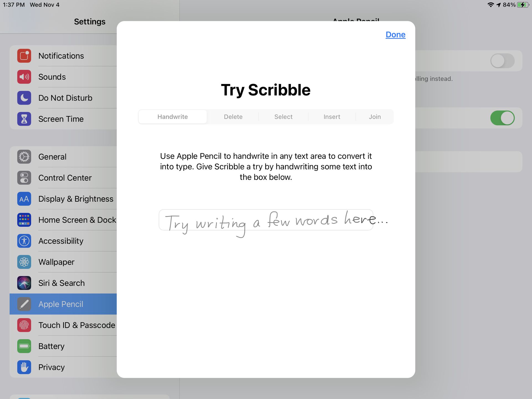532x399 pixels.
Task: Tap the Touch ID fingerprint icon
Action: [24, 325]
